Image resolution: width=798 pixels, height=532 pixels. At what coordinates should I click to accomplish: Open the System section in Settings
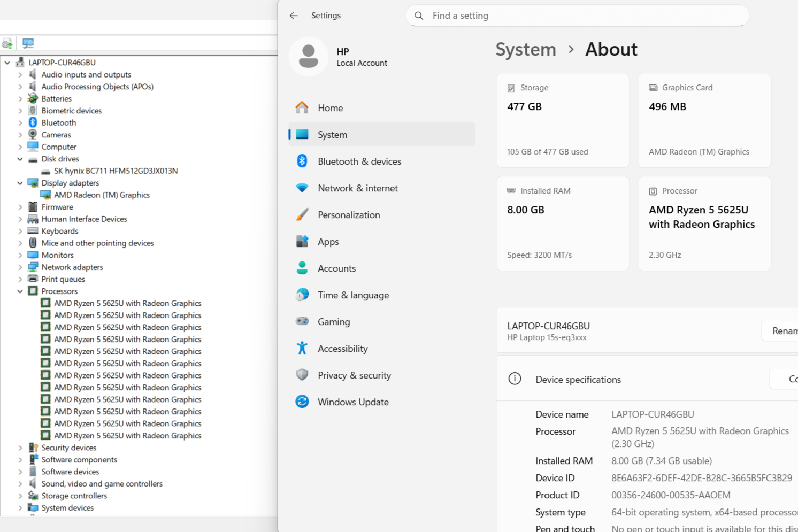click(x=382, y=134)
